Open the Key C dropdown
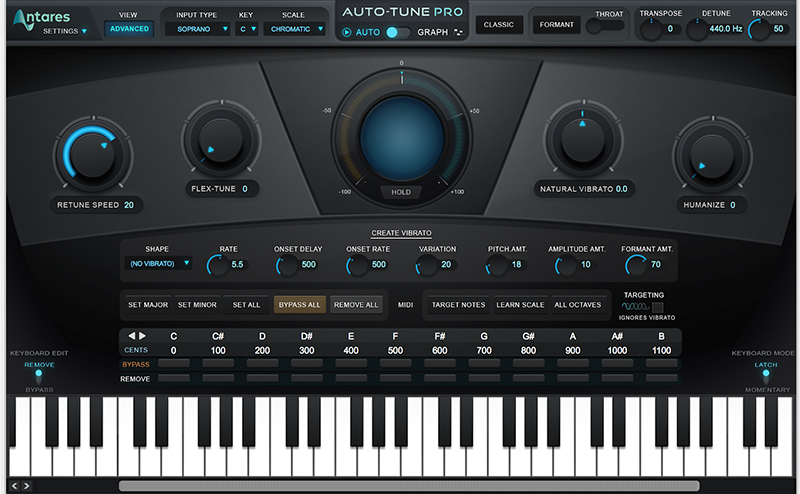This screenshot has height=494, width=800. click(247, 29)
